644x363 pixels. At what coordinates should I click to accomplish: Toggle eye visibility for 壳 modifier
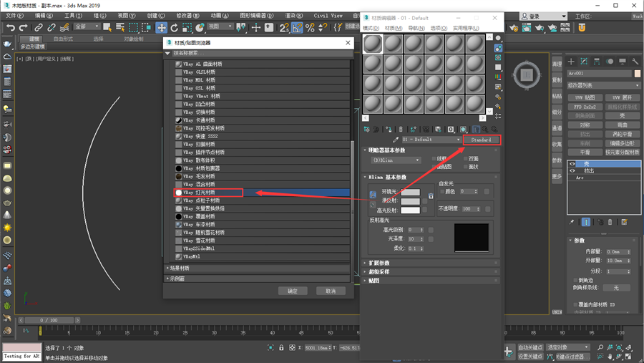pos(572,164)
